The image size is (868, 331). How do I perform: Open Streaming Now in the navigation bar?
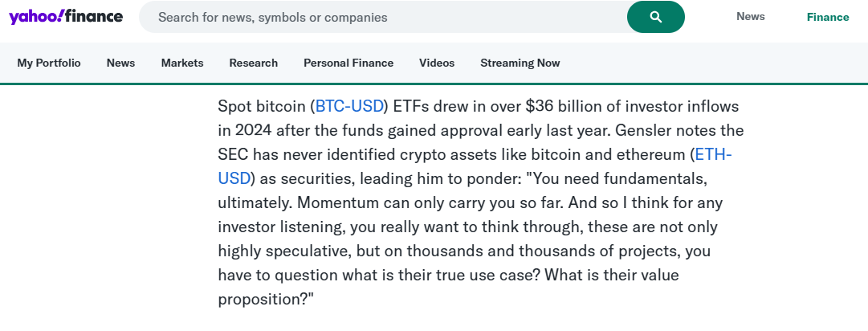pos(520,63)
